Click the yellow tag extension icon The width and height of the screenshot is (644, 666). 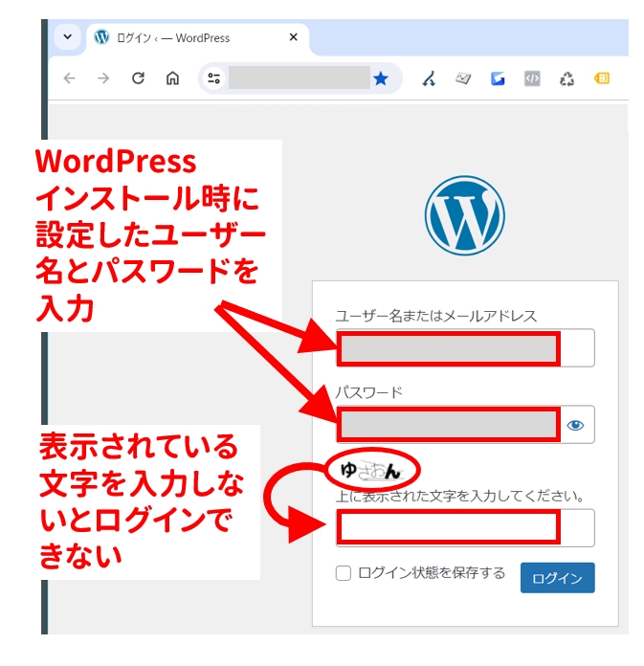click(601, 78)
